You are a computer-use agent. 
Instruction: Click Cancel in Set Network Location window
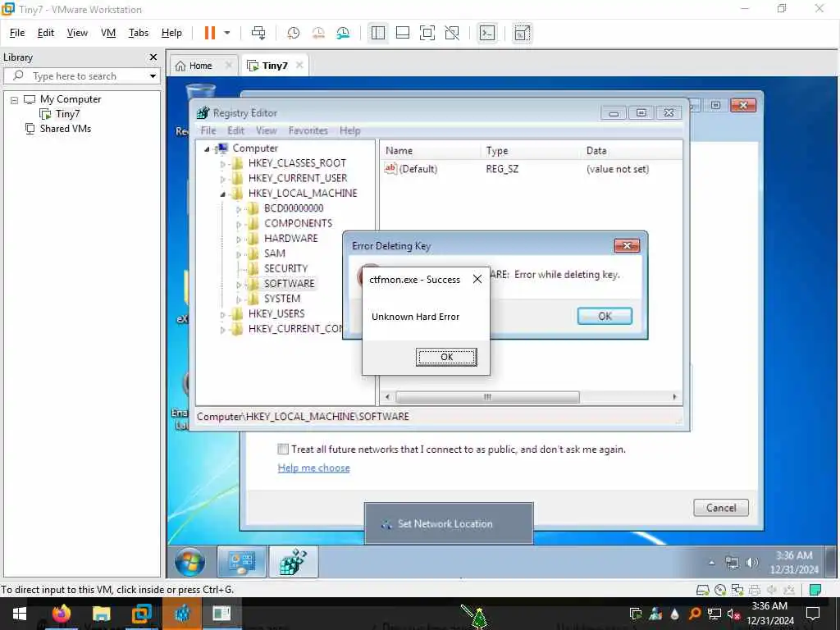pos(720,507)
